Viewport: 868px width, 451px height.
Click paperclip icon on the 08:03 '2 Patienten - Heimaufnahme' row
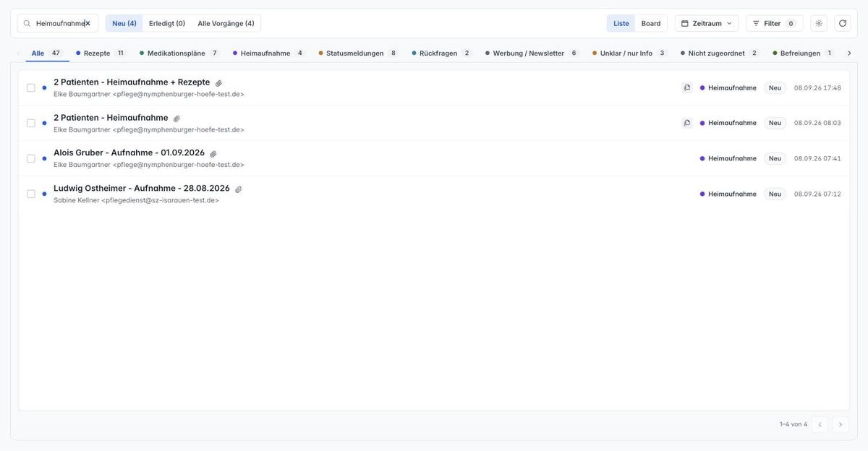point(176,119)
